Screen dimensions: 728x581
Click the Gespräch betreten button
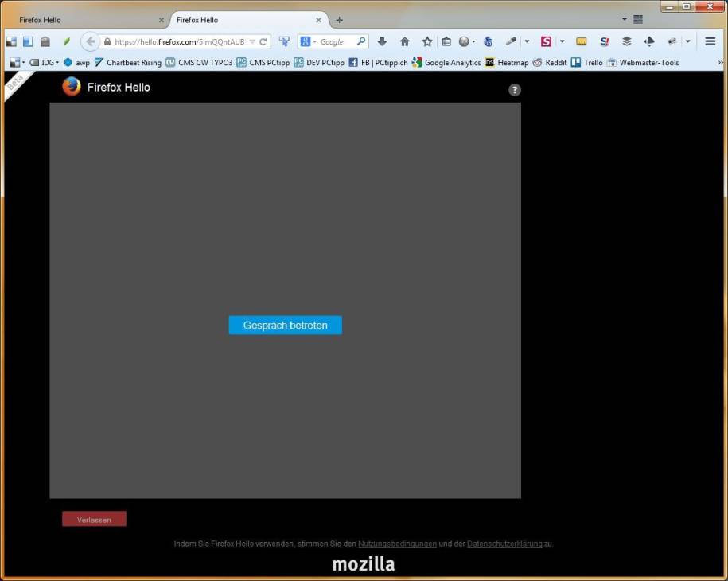(x=286, y=325)
